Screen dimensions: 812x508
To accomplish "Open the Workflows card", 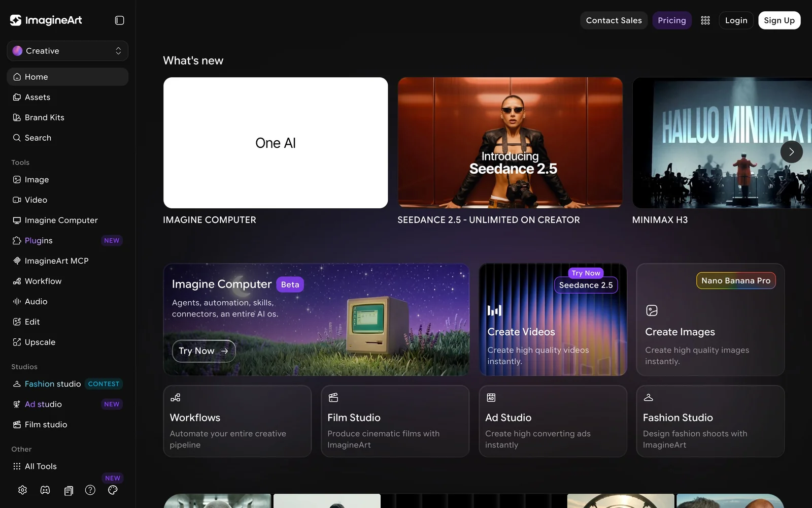I will [x=238, y=421].
